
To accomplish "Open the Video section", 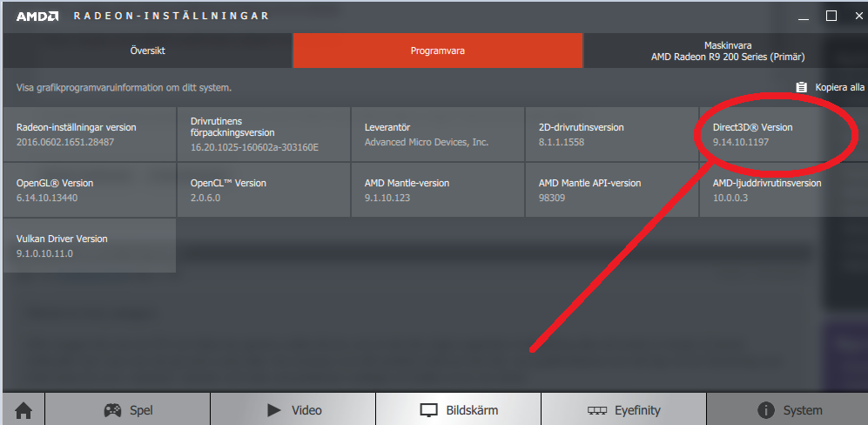I will [293, 409].
